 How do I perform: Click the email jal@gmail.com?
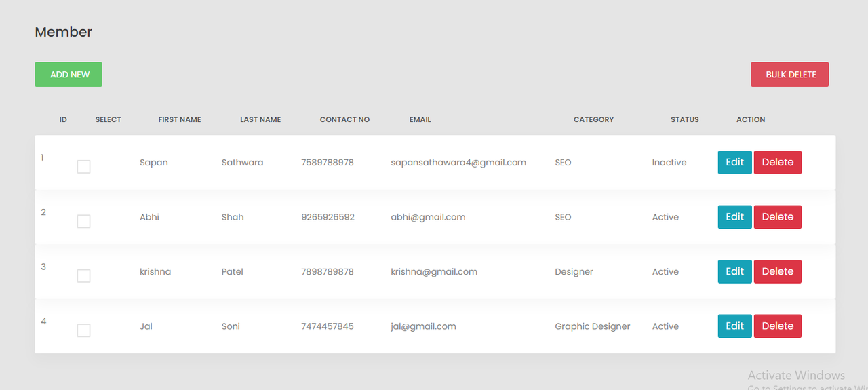point(423,326)
